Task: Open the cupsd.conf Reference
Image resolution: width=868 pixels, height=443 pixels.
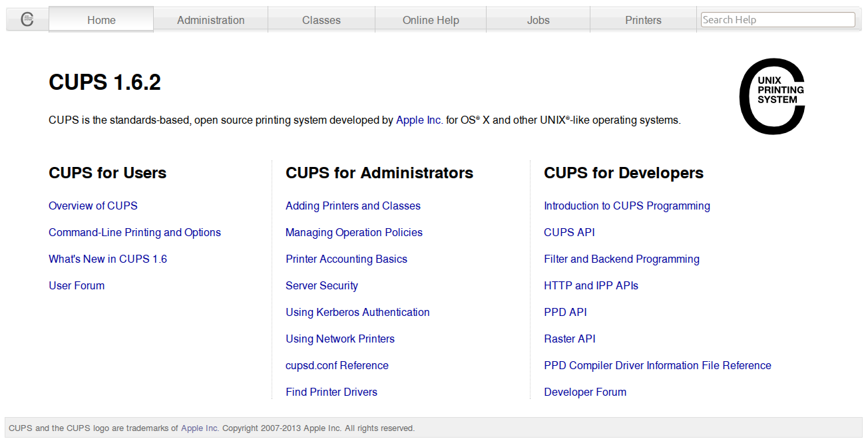Action: tap(337, 365)
